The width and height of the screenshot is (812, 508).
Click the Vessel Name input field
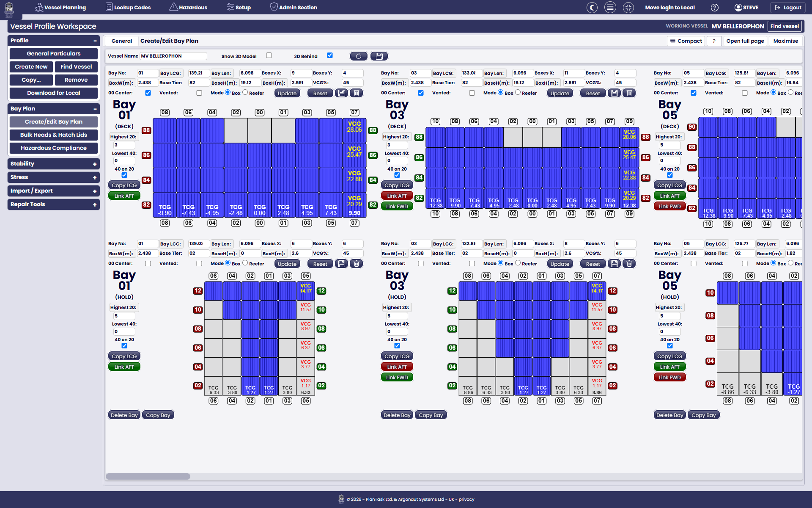(173, 56)
